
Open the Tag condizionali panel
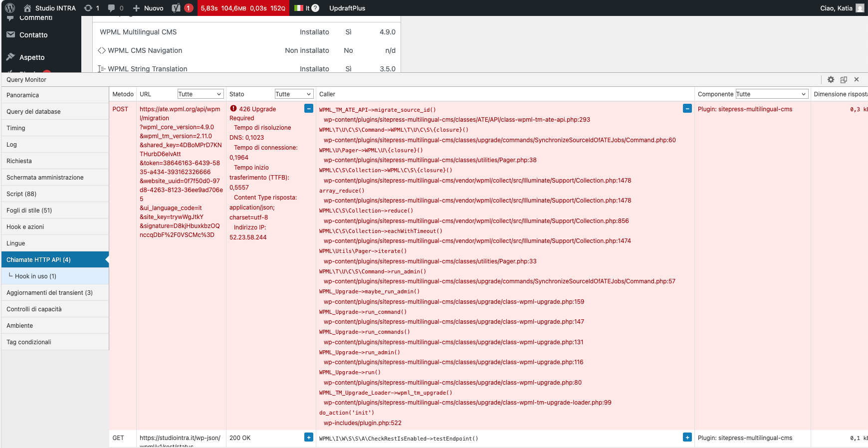point(55,342)
